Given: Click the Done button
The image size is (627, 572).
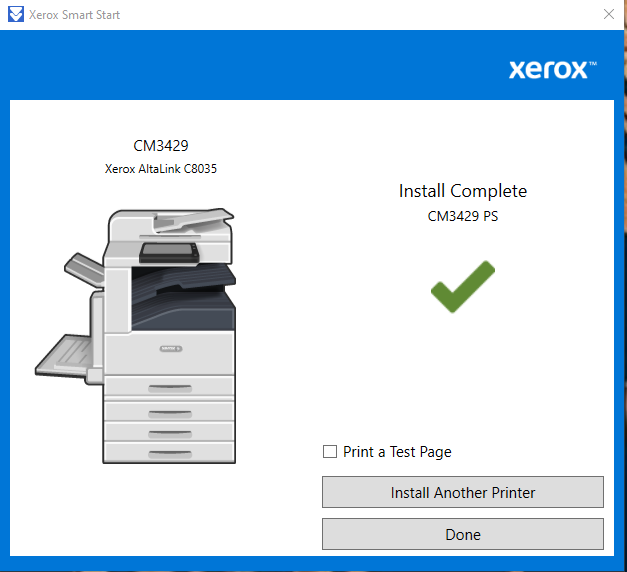Looking at the screenshot, I should point(463,534).
